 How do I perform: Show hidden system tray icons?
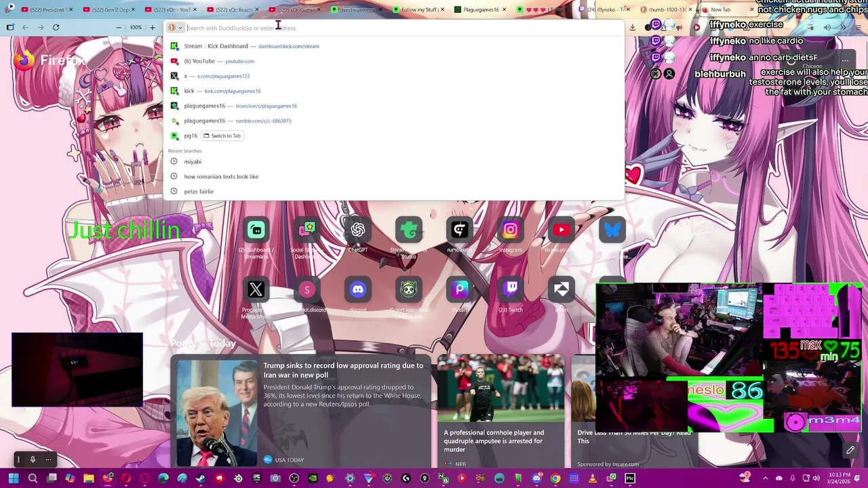[766, 479]
